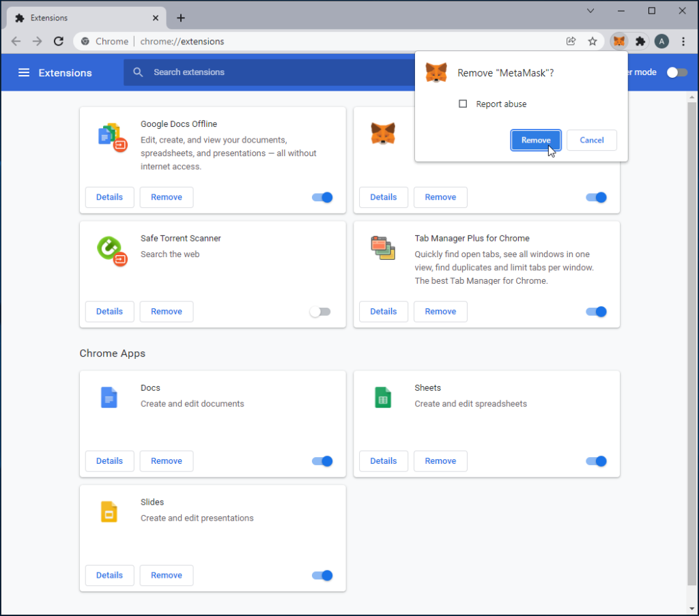Confirm removal with the blue Remove button

tap(536, 141)
